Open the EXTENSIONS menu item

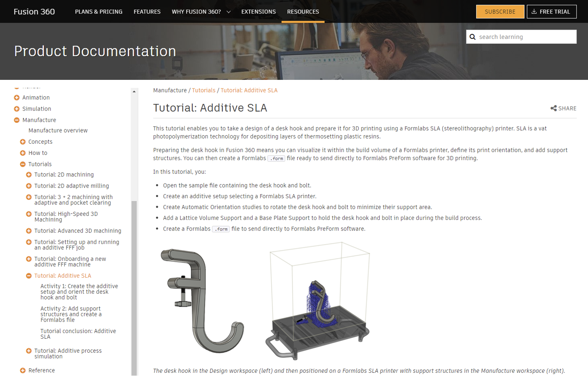tap(258, 11)
